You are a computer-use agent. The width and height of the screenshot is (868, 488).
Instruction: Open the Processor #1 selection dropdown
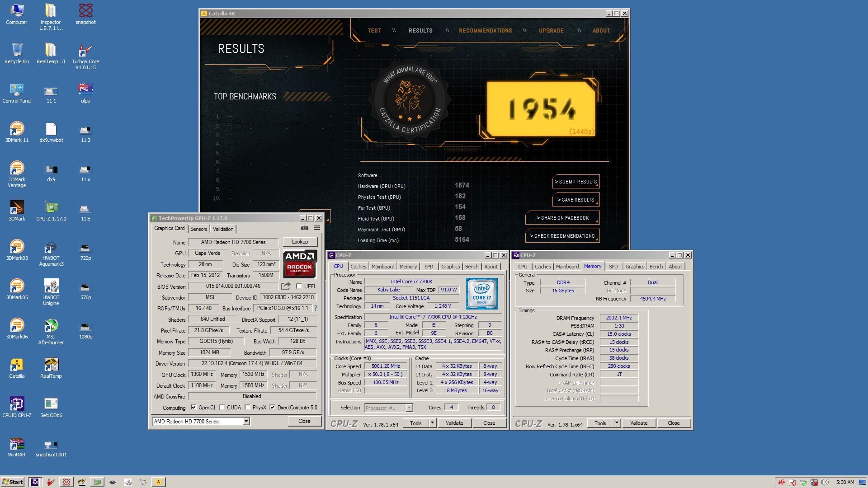coord(409,408)
